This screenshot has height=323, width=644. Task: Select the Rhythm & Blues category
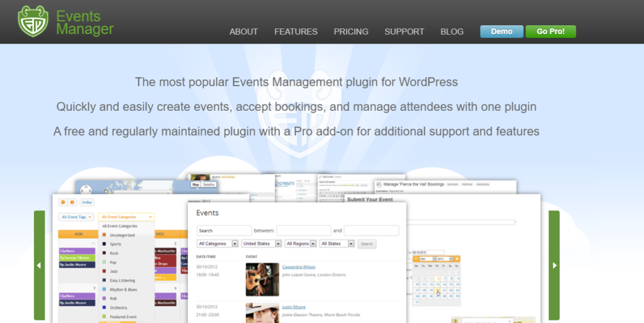tap(123, 289)
